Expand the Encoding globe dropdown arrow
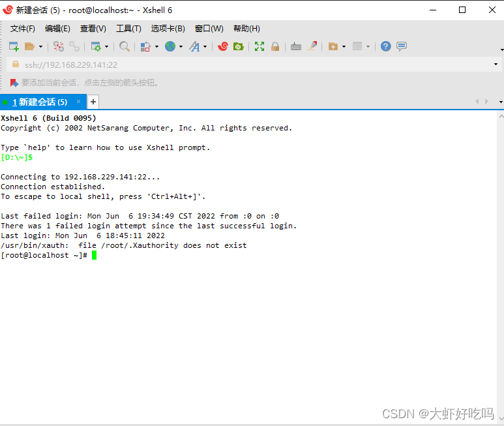504x426 pixels. click(181, 46)
